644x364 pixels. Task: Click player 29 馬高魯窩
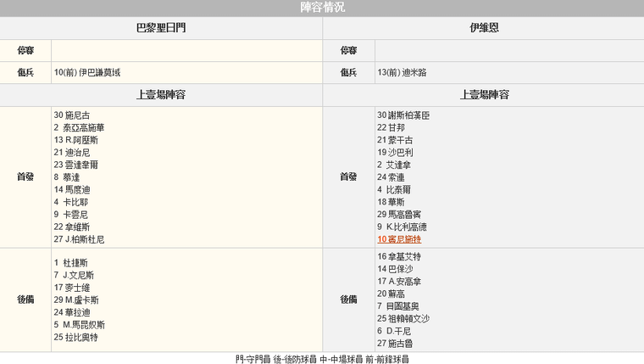coord(399,215)
